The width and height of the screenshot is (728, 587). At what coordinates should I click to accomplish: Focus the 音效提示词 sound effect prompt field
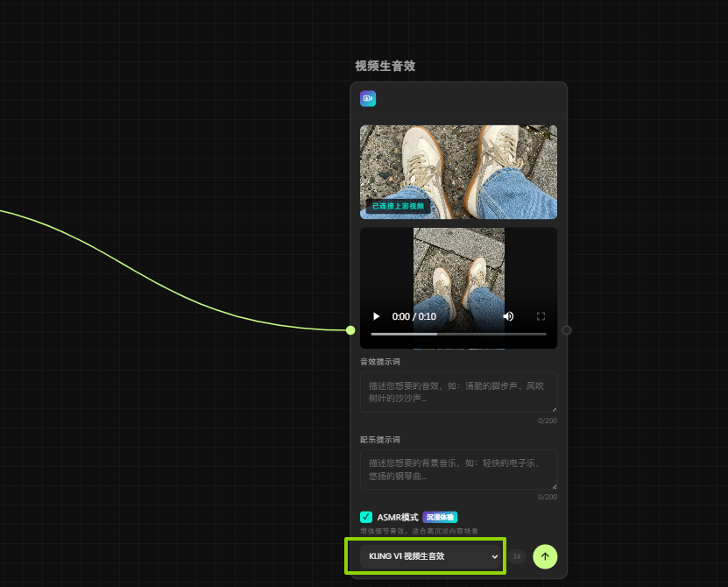click(456, 392)
